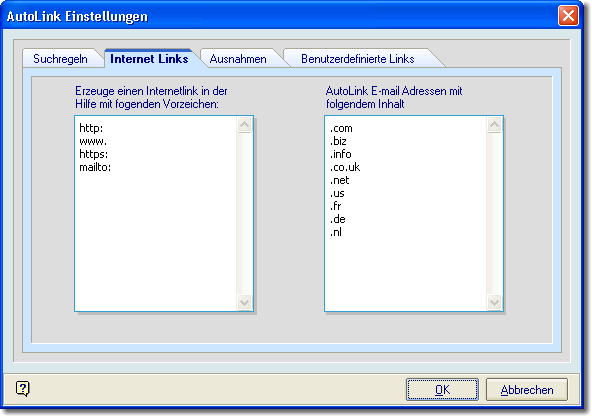Click the www. entry in the prefix list
The width and height of the screenshot is (592, 417).
(93, 141)
